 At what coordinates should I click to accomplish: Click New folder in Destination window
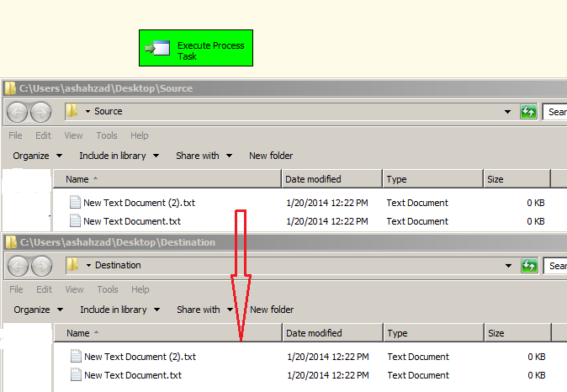tap(272, 310)
